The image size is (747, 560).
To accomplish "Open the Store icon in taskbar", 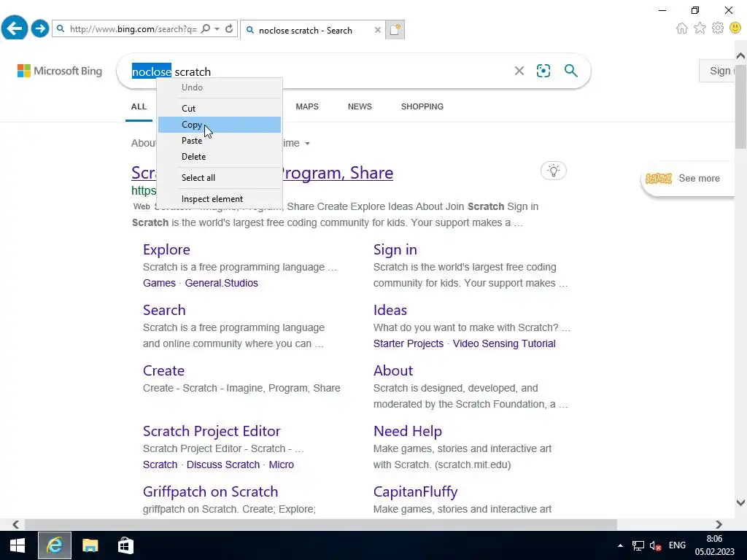I will [125, 545].
